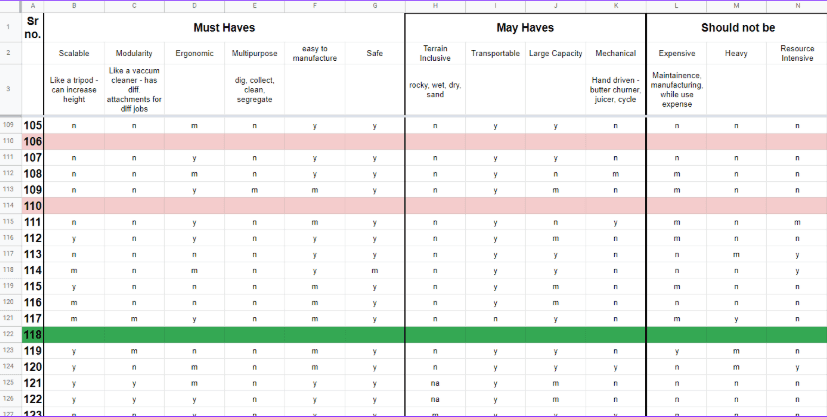Viewport: 827px width, 417px height.
Task: Click the 'Like a vaccum cleaner' description cell
Action: pos(134,90)
